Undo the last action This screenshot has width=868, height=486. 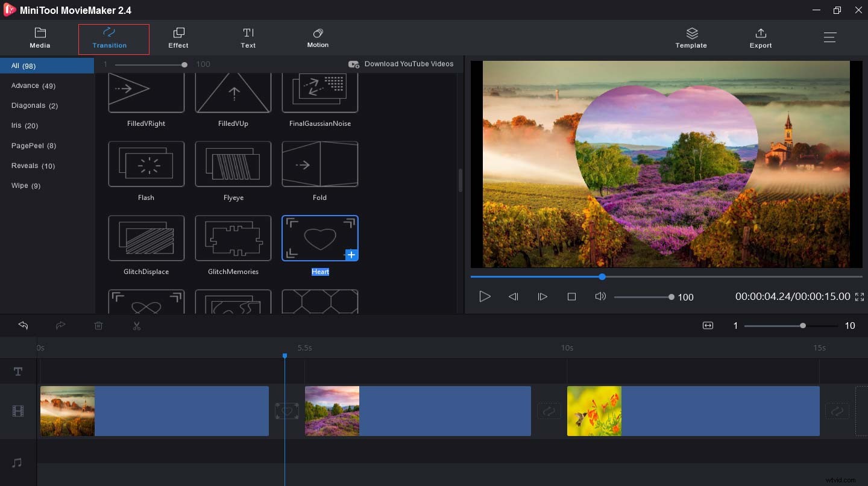tap(23, 326)
